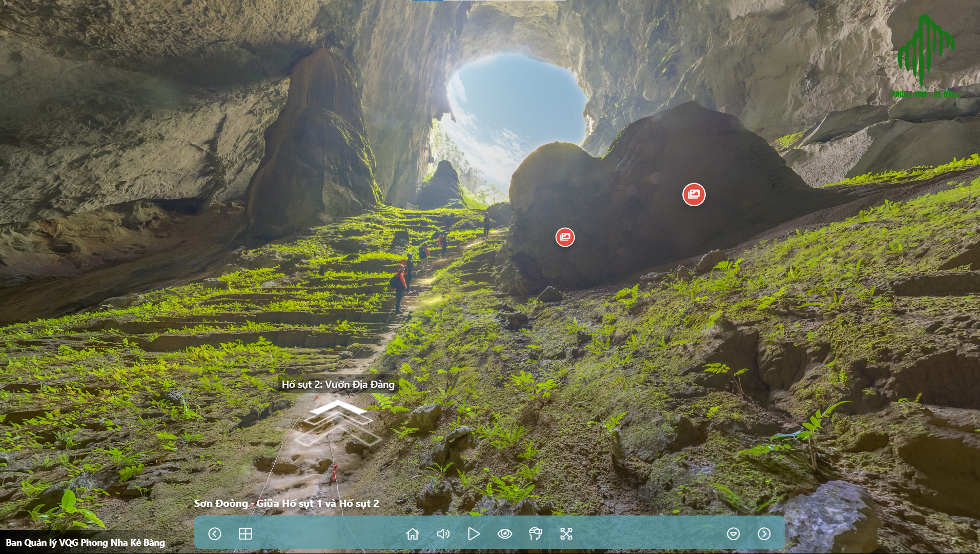
Task: Click the 'Sơn Đoòng · Giữa Hố sụt' title
Action: [x=287, y=503]
